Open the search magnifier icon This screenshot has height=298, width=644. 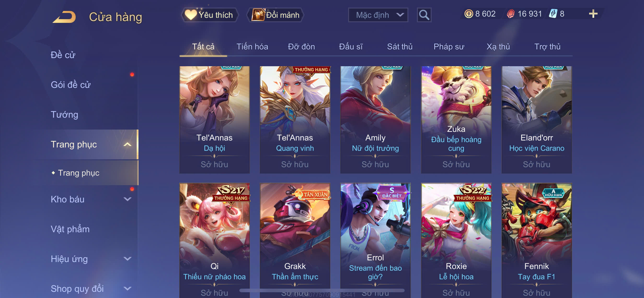click(424, 15)
